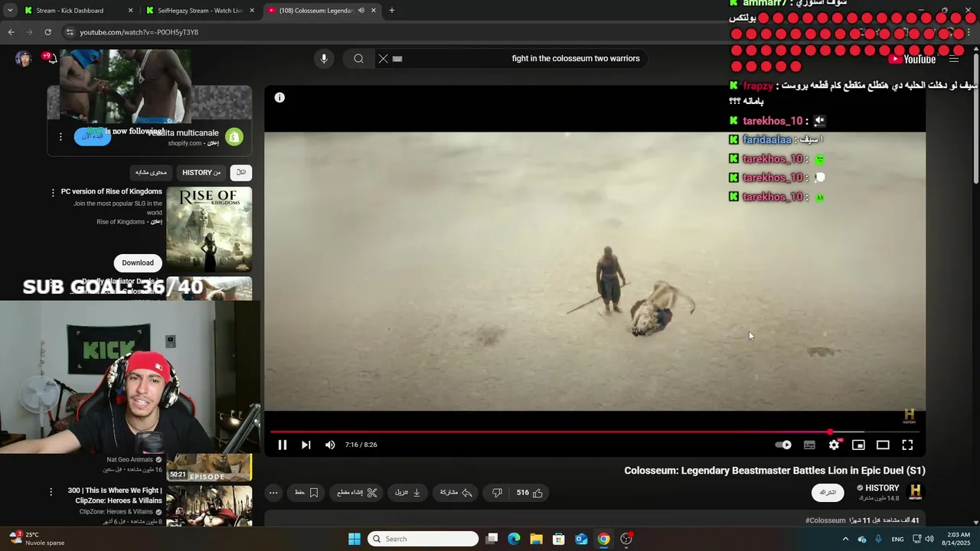Image resolution: width=980 pixels, height=551 pixels.
Task: Open the account avatar menu
Action: coord(24,59)
